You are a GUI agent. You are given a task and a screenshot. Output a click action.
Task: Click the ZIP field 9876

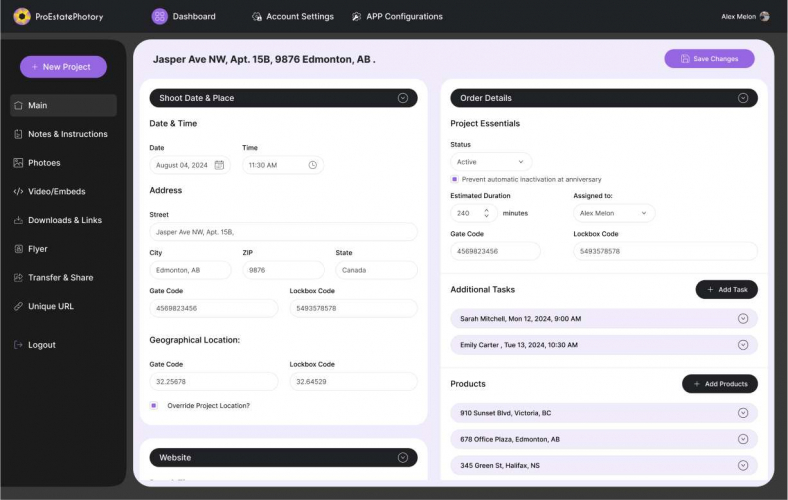[x=283, y=270]
